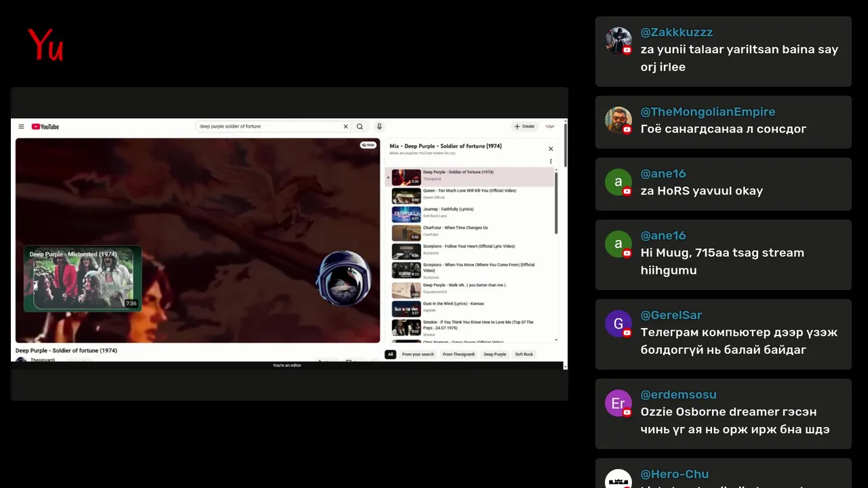Close the Mix playlist panel
The image size is (868, 488).
[551, 148]
